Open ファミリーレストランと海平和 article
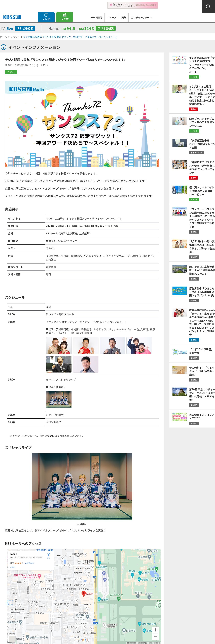The width and height of the screenshot is (215, 644). tap(192, 220)
